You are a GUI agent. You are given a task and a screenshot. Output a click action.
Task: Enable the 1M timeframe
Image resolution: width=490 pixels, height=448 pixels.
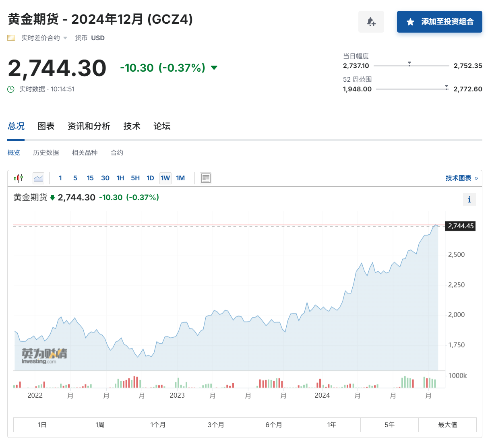(x=180, y=178)
